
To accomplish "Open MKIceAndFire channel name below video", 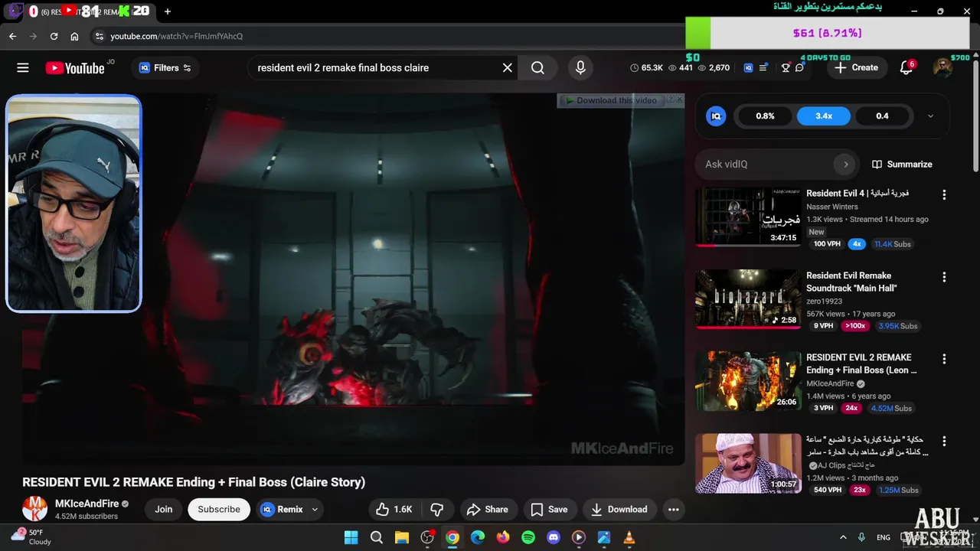I will point(87,504).
